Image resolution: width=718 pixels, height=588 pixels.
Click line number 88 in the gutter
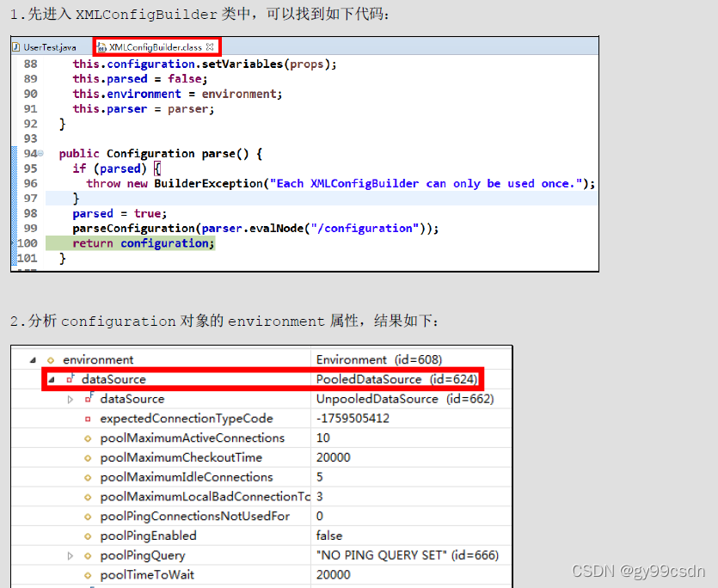tap(31, 64)
